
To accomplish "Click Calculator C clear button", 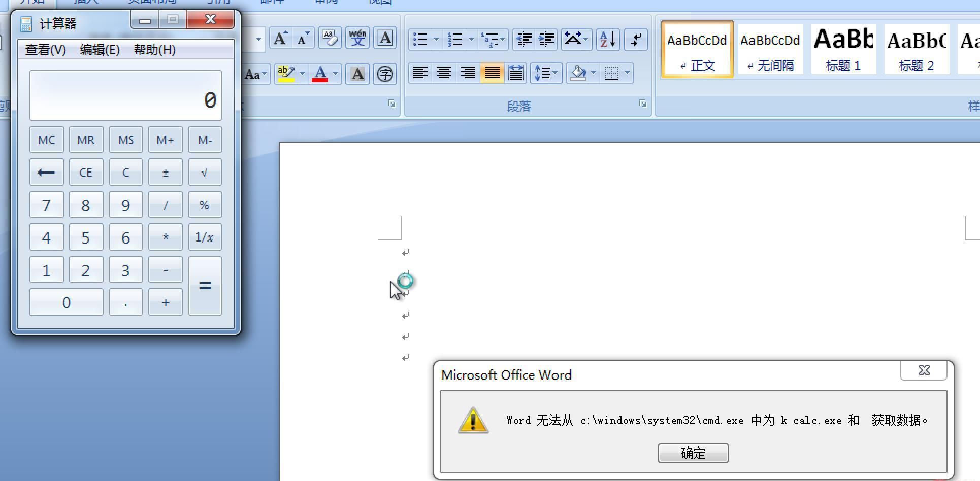I will click(125, 173).
